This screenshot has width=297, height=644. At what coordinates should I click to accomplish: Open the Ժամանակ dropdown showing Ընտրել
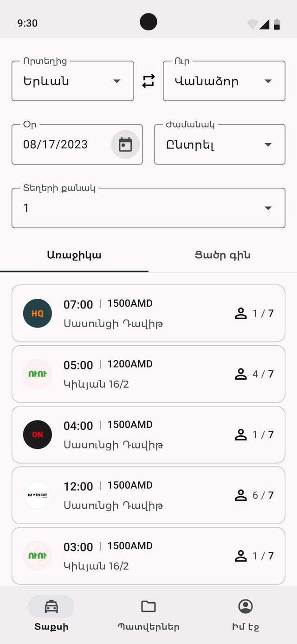[x=220, y=145]
